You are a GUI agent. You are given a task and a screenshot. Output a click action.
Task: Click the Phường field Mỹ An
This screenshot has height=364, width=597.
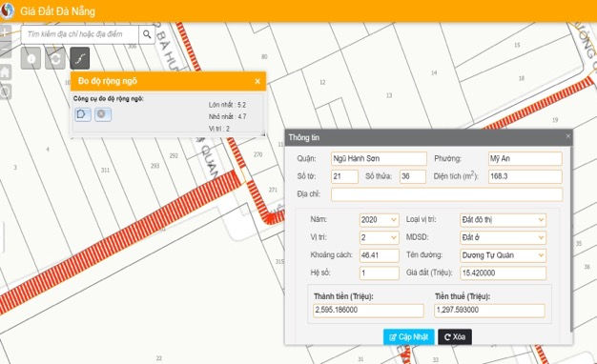point(525,158)
